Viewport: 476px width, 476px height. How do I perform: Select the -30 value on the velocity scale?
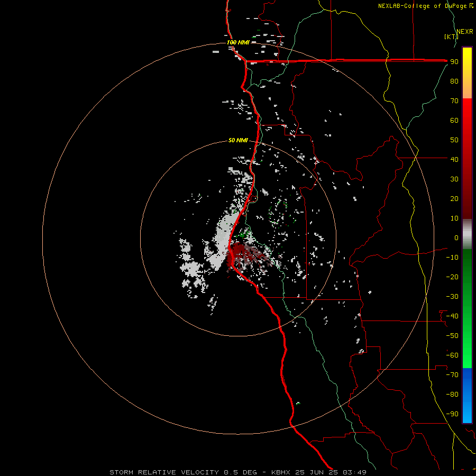click(452, 297)
